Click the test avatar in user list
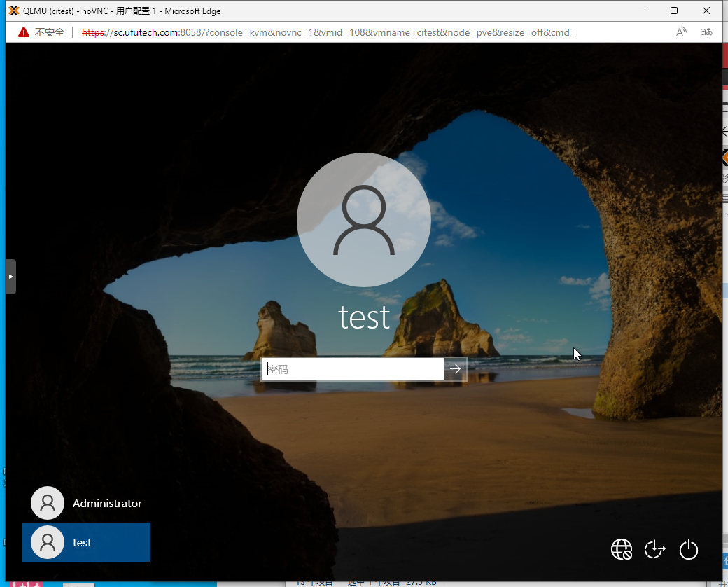Screen dimensions: 728x587 point(48,542)
